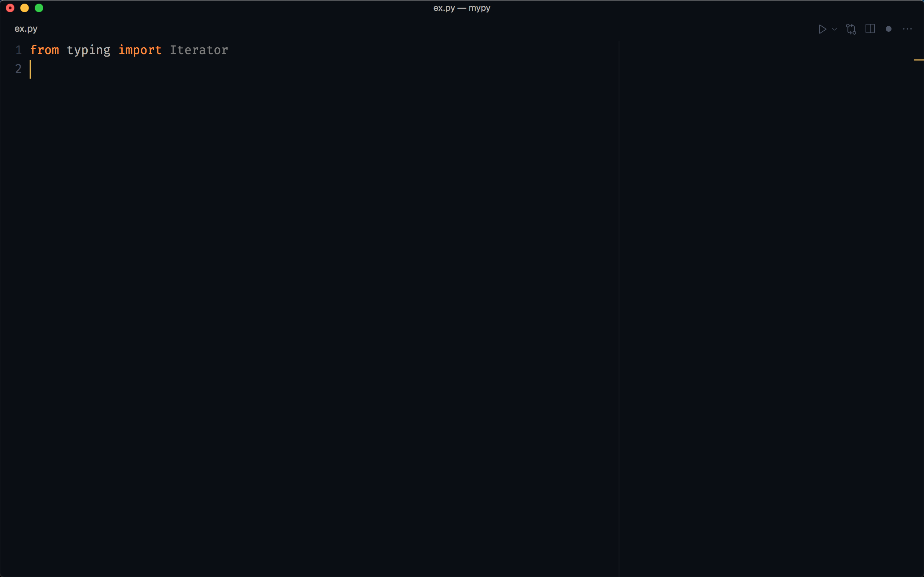Click the yellow minimize traffic light button
Viewport: 924px width, 577px height.
pyautogui.click(x=25, y=8)
